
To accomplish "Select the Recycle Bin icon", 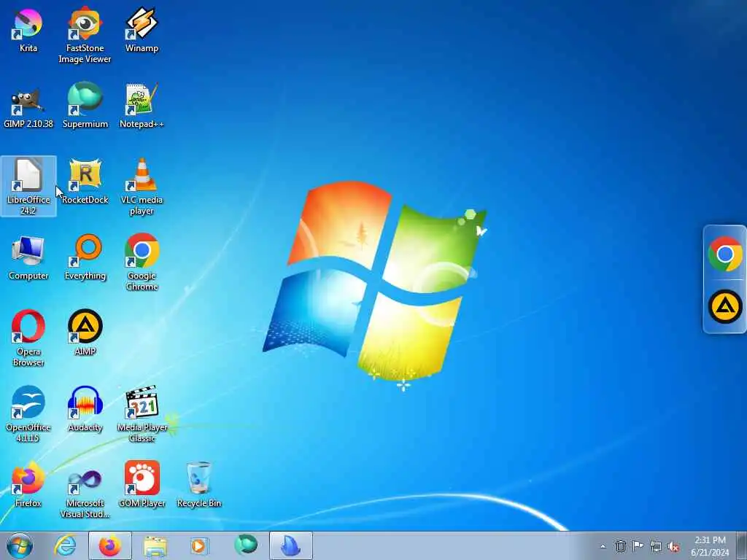I will pos(198,484).
